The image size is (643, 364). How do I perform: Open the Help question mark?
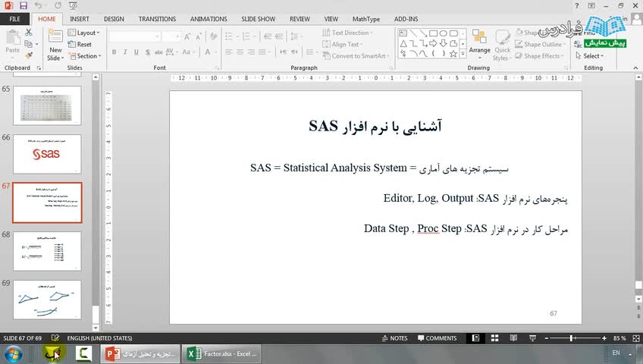(x=577, y=6)
